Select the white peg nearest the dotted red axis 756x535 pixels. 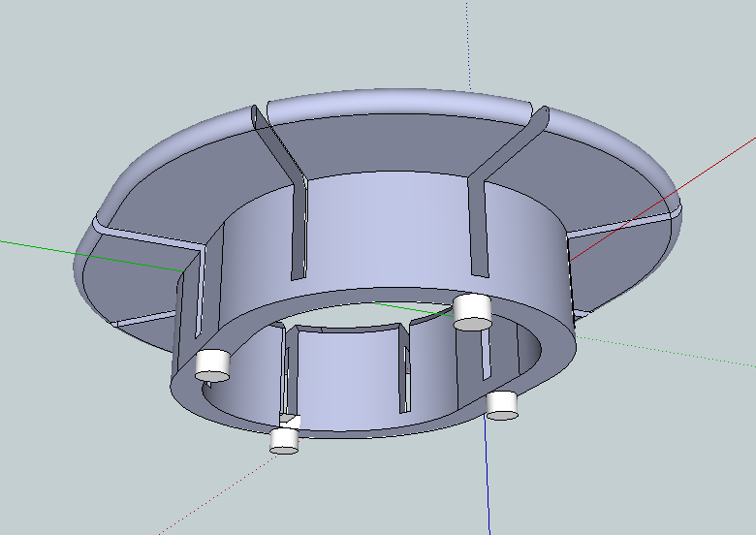click(x=284, y=441)
